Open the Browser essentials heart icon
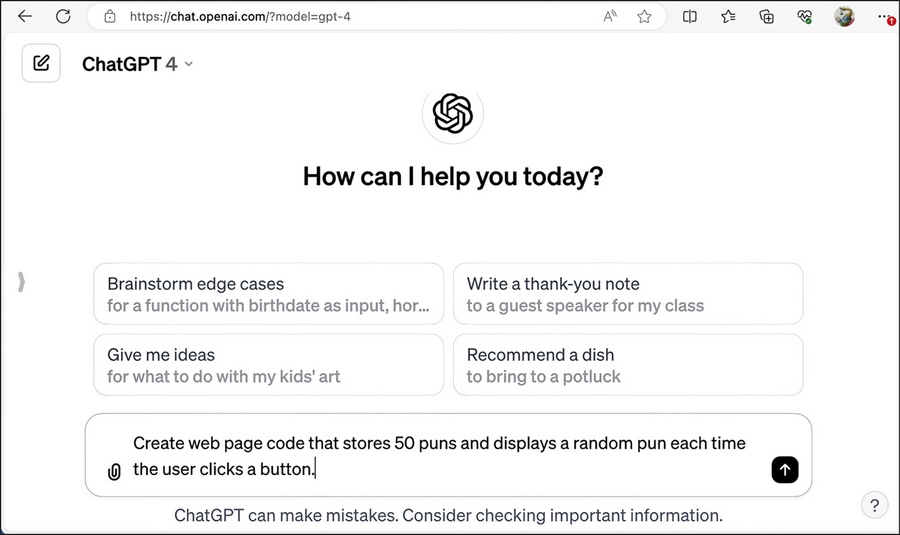 point(805,17)
